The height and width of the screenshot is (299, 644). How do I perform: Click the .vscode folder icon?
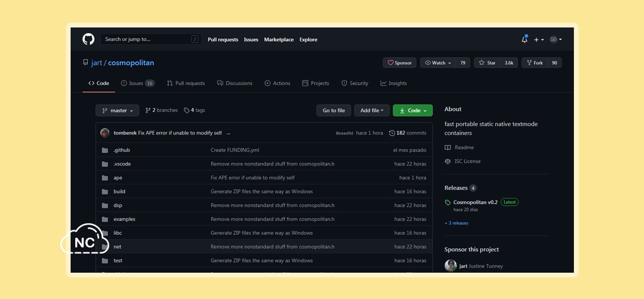[x=105, y=164]
